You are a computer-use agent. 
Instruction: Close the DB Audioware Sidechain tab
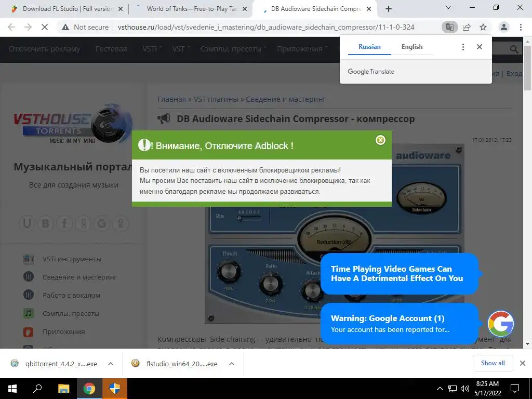[x=369, y=9]
